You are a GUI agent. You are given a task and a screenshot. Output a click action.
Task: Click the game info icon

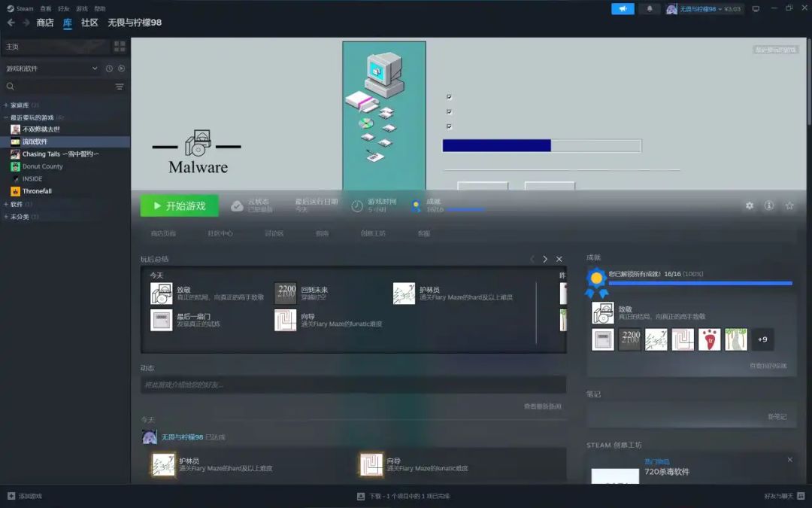(x=769, y=205)
